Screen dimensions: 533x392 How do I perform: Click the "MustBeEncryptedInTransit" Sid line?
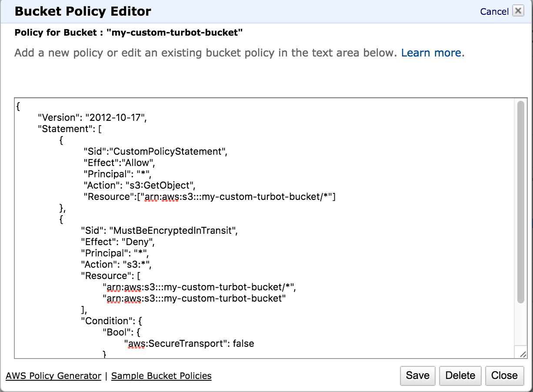point(160,230)
